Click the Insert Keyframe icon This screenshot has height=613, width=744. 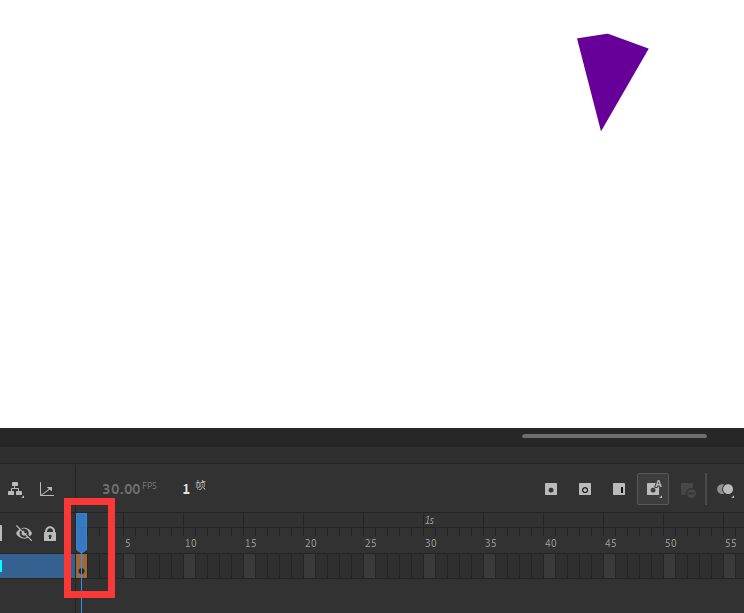pos(550,489)
